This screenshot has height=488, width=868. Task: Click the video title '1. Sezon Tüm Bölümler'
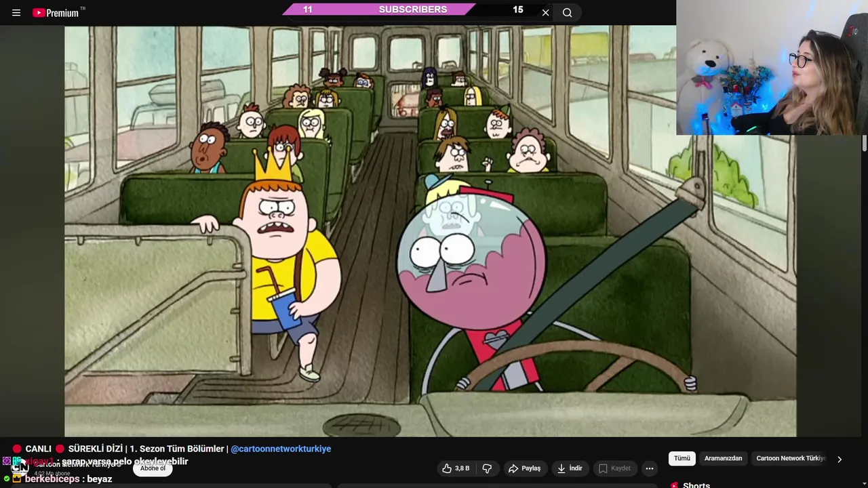click(x=177, y=449)
